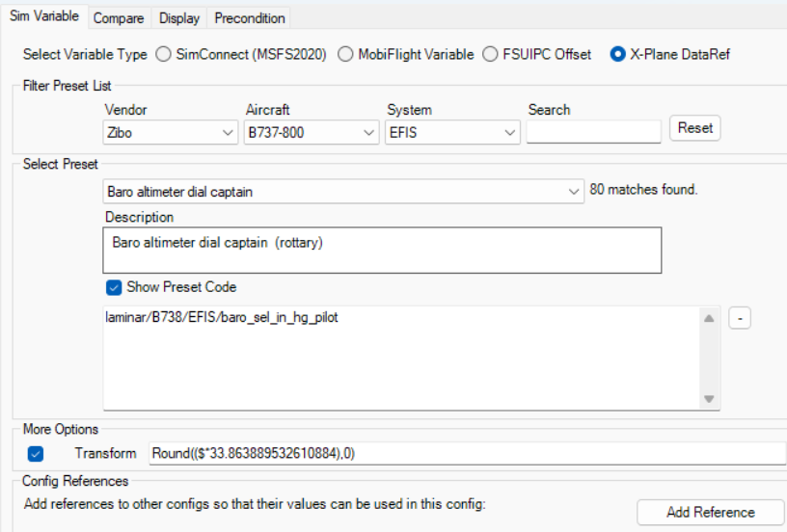
Task: Click the Add Reference button
Action: tap(710, 512)
